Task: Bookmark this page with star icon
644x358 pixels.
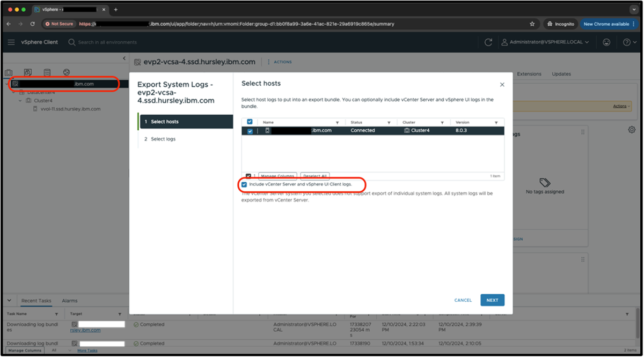Action: point(532,24)
